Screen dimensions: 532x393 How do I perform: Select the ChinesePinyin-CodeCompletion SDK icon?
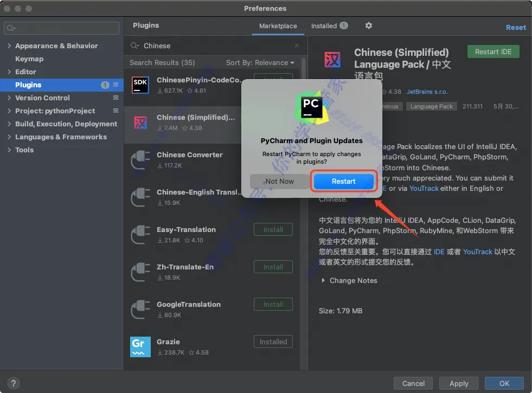tap(140, 85)
